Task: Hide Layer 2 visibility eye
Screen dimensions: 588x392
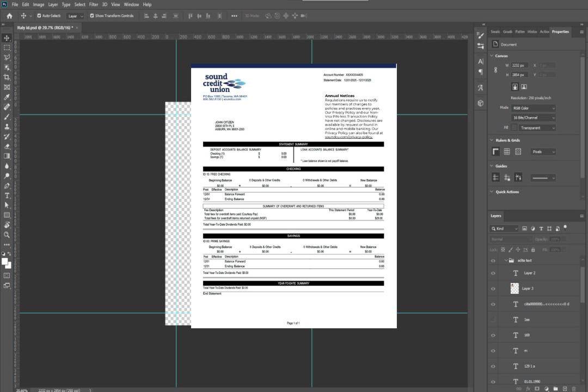Action: coord(493,273)
